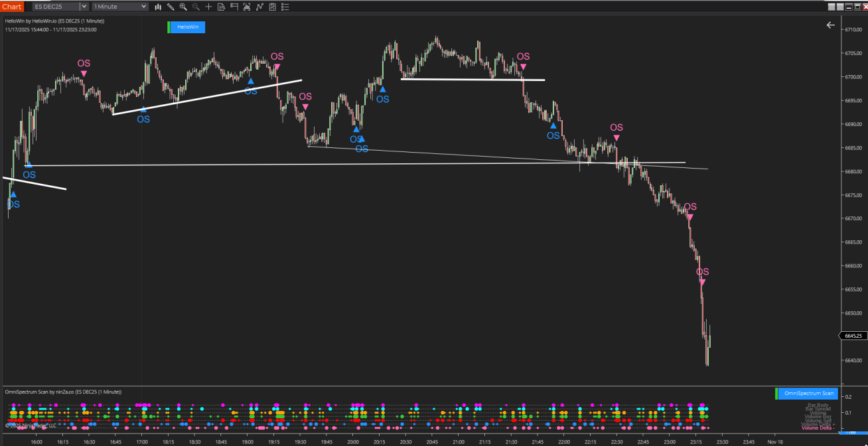Open the bar type chart style icon
The height and width of the screenshot is (446, 868).
point(158,7)
